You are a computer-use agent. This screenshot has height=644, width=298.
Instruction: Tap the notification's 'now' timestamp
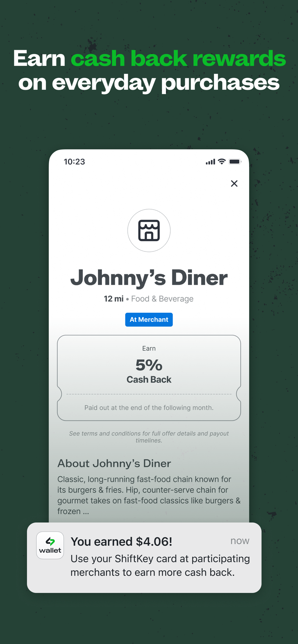click(240, 541)
